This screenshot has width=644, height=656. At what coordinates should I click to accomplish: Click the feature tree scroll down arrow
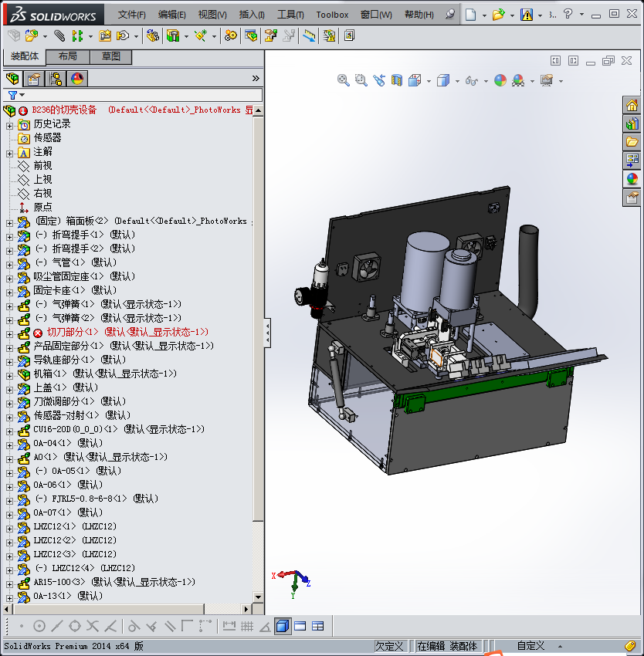(259, 597)
